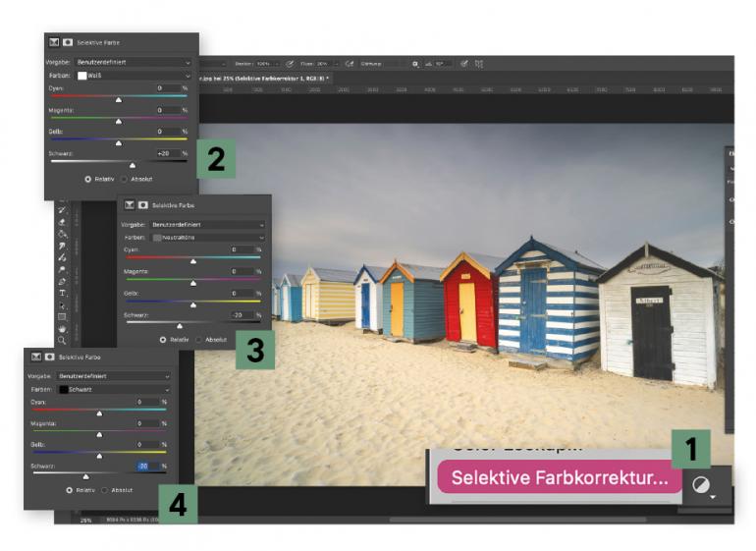Select the Path Selection arrow tool
Screen dimensions: 756x551
pos(62,305)
